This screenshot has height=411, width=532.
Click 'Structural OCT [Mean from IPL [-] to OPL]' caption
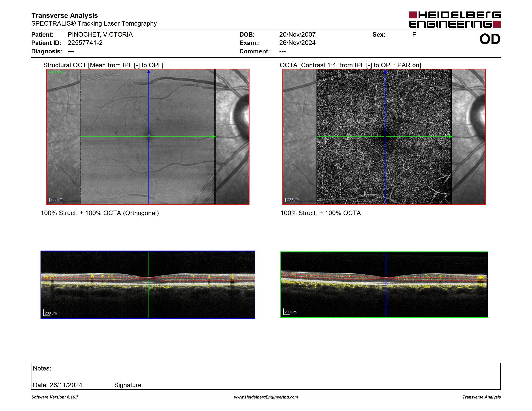click(x=103, y=65)
